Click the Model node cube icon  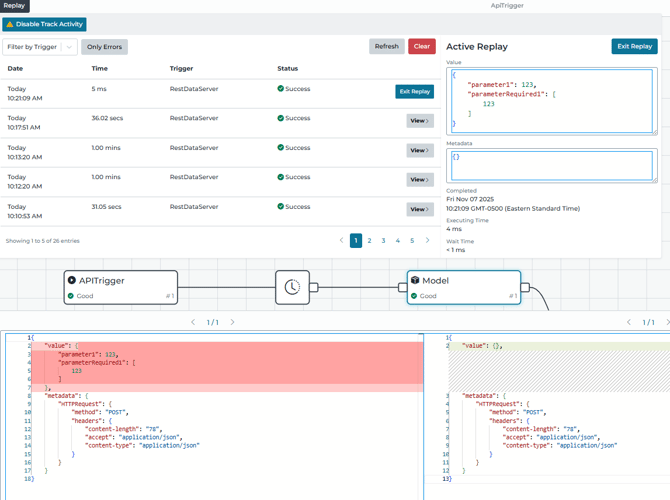click(x=415, y=281)
